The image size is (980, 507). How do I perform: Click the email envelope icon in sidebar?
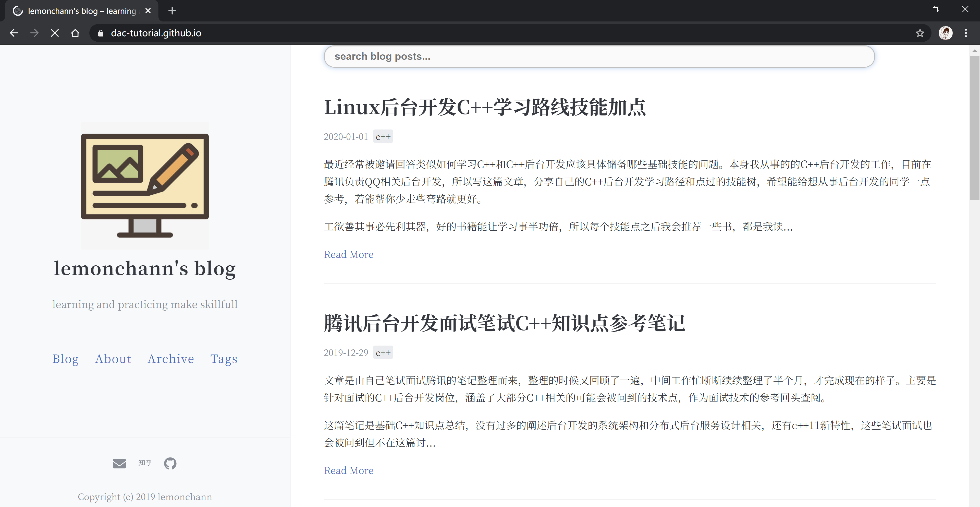[x=119, y=463]
